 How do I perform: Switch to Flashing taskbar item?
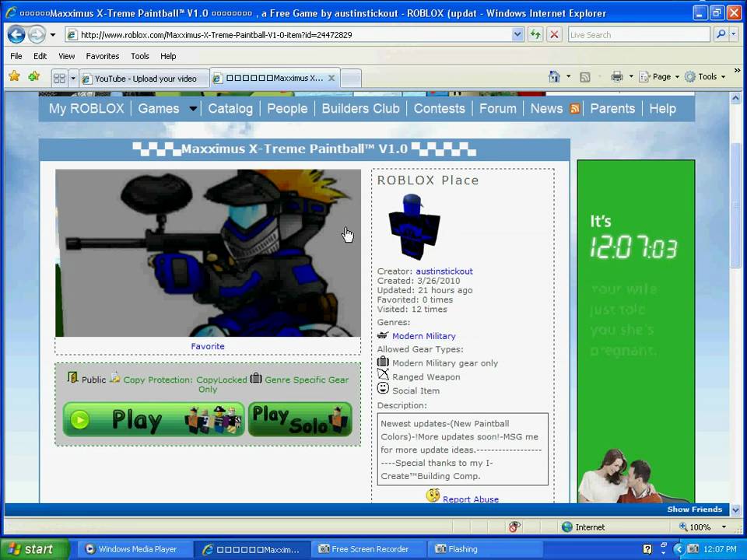pos(485,549)
